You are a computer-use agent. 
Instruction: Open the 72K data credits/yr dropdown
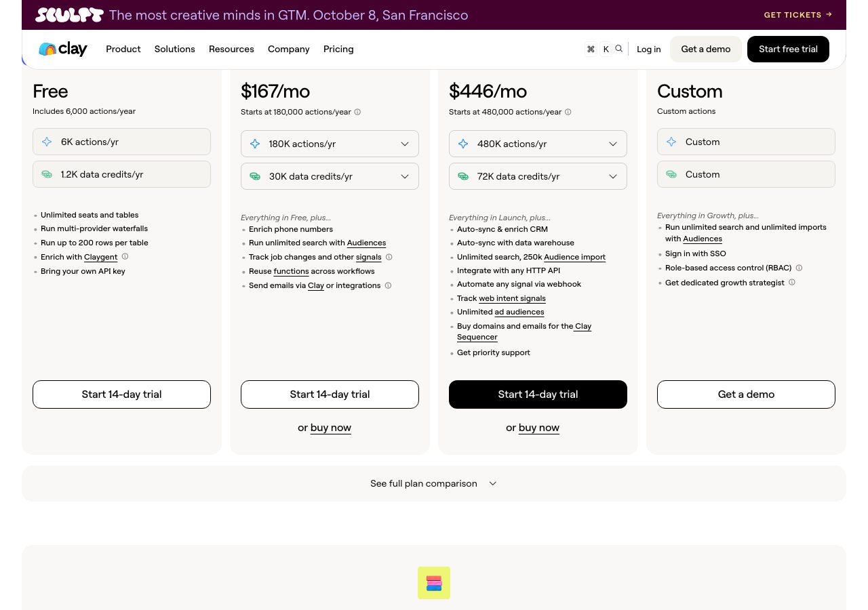[x=538, y=176]
